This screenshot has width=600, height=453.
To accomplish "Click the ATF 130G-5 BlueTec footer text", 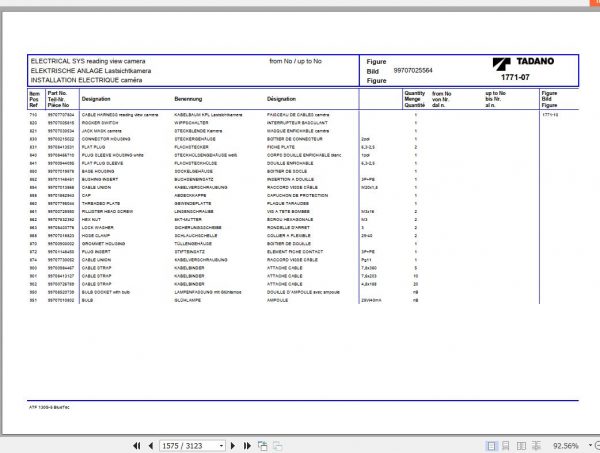I will [x=49, y=407].
